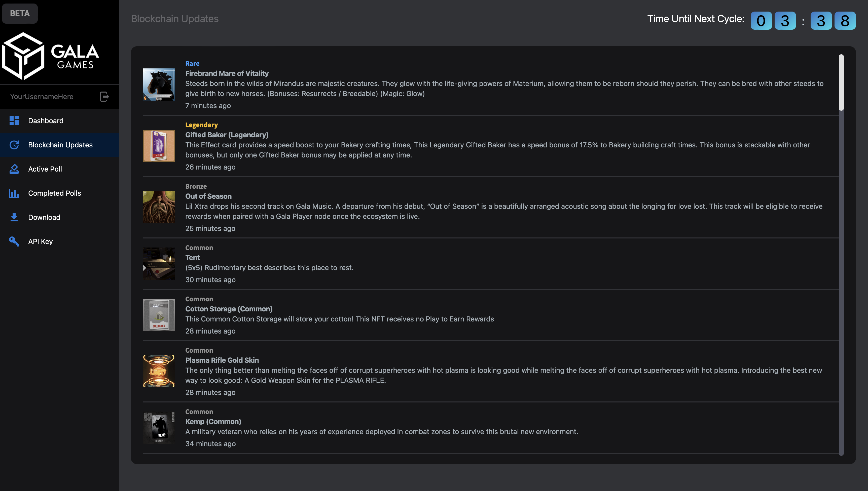Click the Gala Games cube logo
This screenshot has width=868, height=491.
coord(23,56)
